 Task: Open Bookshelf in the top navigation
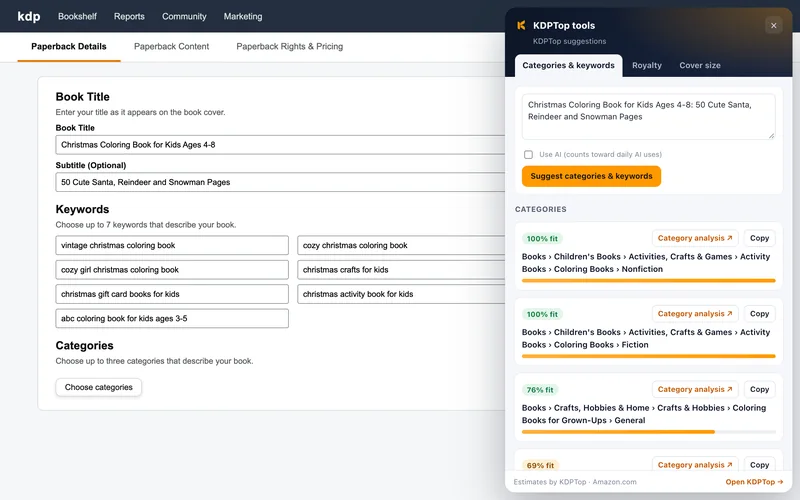(x=77, y=16)
